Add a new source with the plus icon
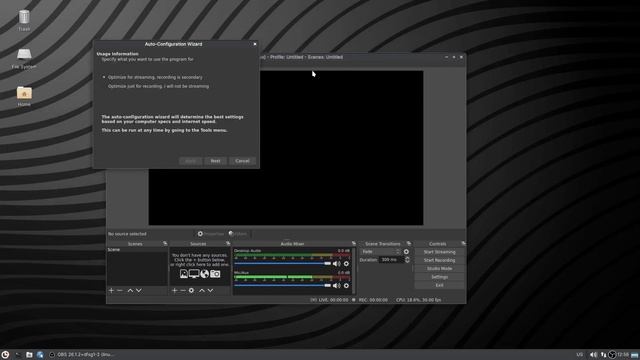Image resolution: width=640 pixels, height=360 pixels. (174, 290)
